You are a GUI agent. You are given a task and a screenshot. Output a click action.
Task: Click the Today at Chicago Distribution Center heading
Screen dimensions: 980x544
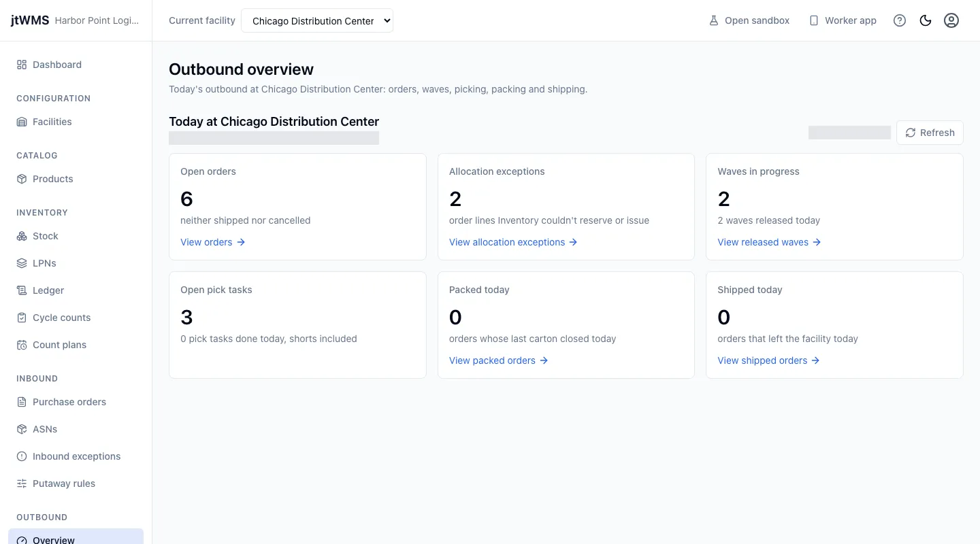point(274,122)
